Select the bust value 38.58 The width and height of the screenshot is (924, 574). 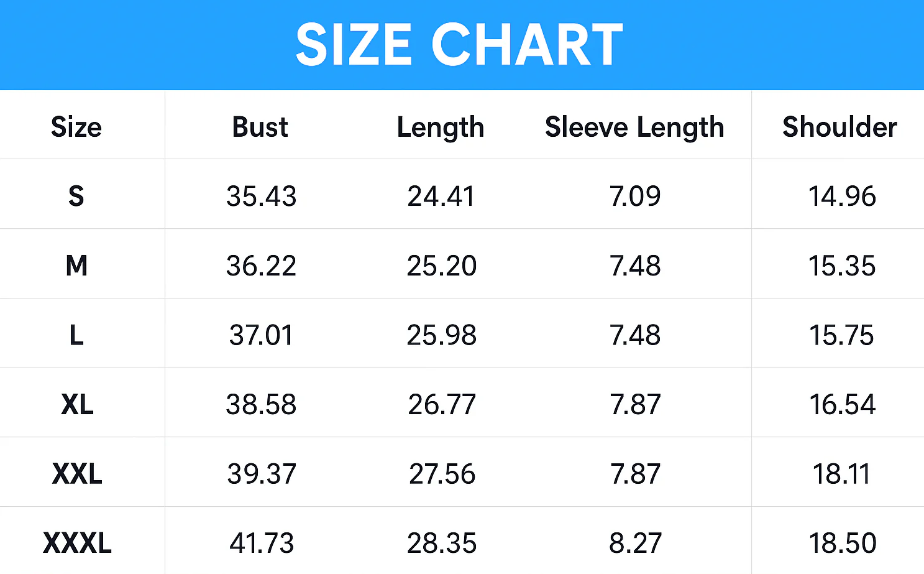click(x=262, y=405)
